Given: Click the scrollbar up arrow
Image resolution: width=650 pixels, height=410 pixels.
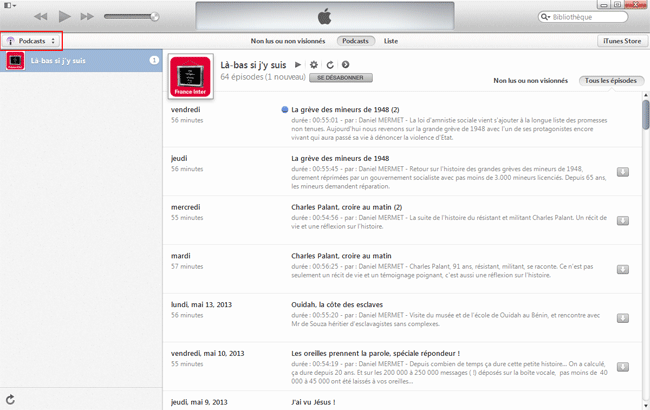Looking at the screenshot, I should (x=645, y=95).
